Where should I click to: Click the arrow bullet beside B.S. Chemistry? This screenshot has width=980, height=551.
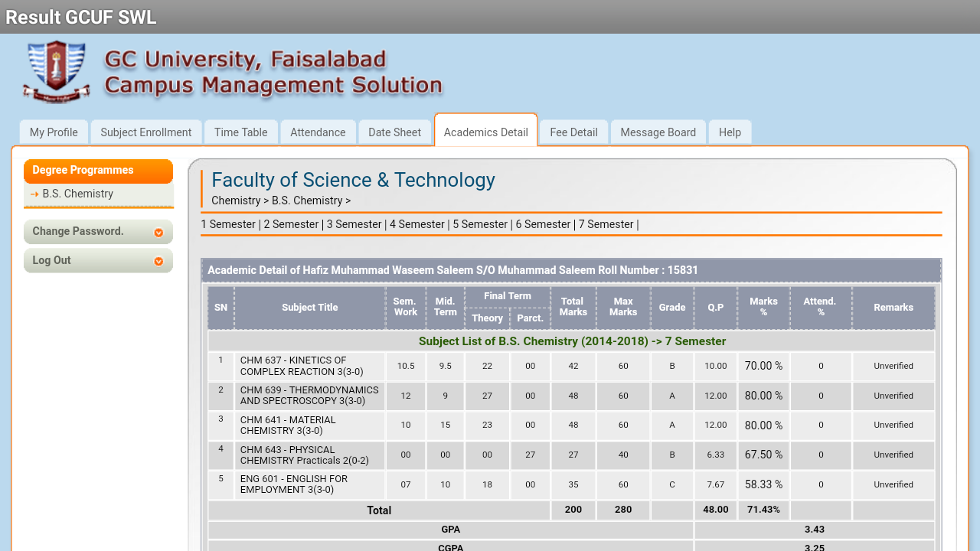point(34,194)
